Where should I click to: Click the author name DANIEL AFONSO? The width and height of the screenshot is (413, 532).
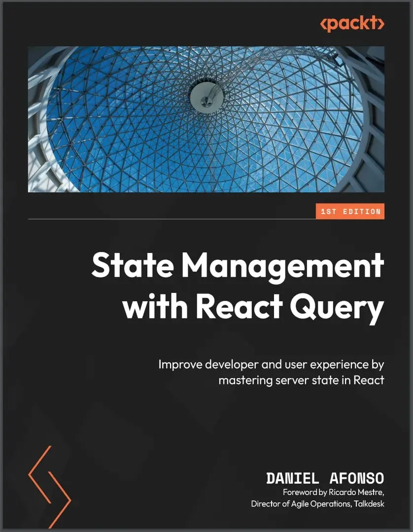coord(325,478)
